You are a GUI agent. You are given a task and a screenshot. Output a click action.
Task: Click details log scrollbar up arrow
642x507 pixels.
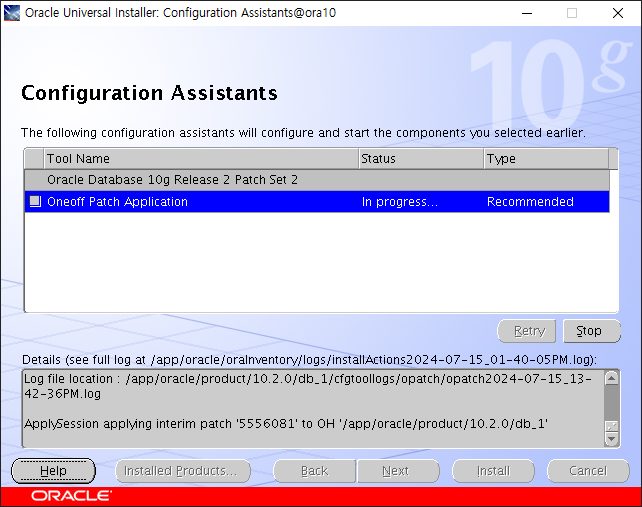611,378
